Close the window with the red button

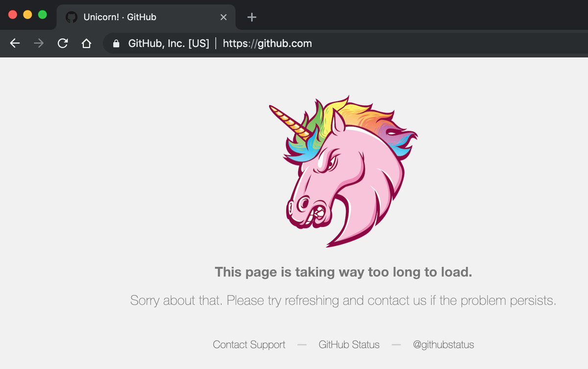pyautogui.click(x=13, y=15)
